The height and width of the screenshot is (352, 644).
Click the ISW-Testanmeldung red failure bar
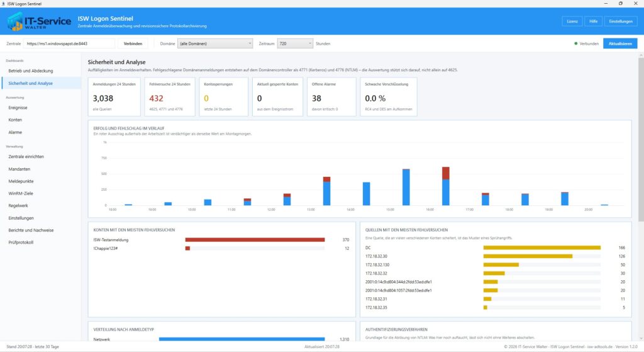(255, 240)
